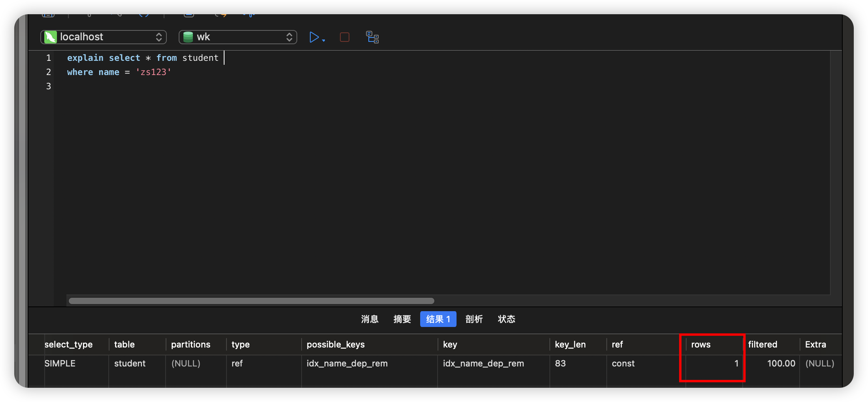This screenshot has width=868, height=402.
Task: Open the 剖析 tab
Action: [x=474, y=319]
